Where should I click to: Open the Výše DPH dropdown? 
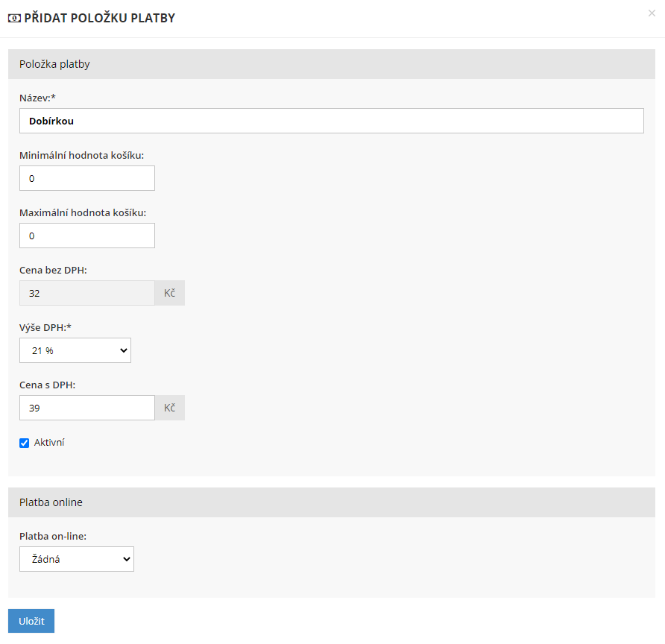pos(75,350)
